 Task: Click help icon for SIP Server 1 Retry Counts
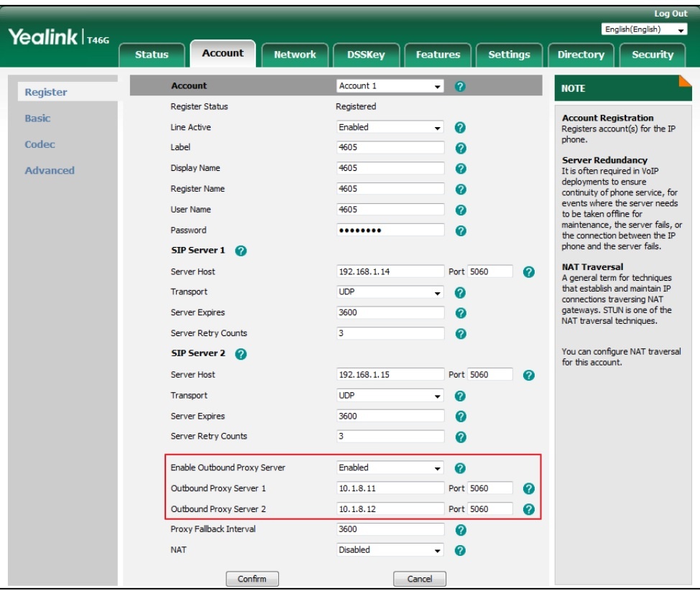pyautogui.click(x=461, y=334)
